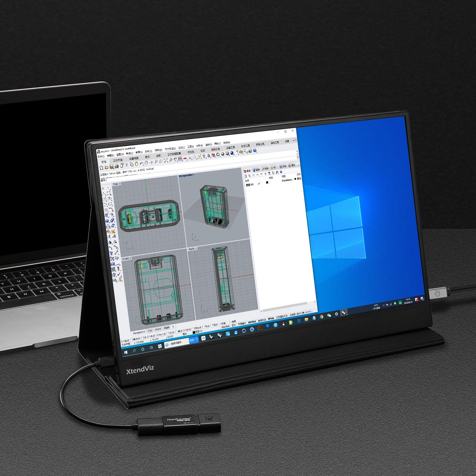Switch to the 工作平面 toolbar tab

coord(118,160)
